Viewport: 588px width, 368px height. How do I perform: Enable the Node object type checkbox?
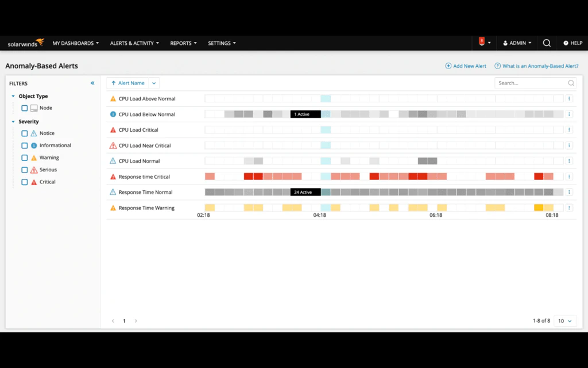(24, 108)
